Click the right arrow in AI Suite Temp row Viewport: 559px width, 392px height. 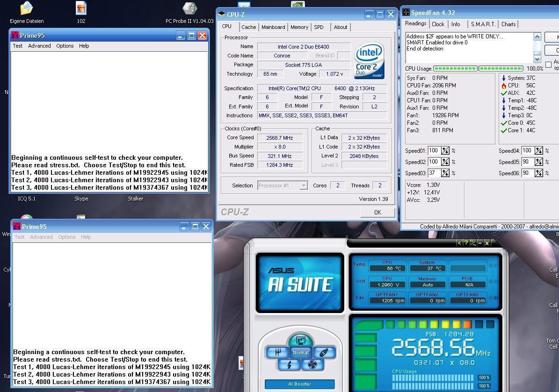point(496,265)
